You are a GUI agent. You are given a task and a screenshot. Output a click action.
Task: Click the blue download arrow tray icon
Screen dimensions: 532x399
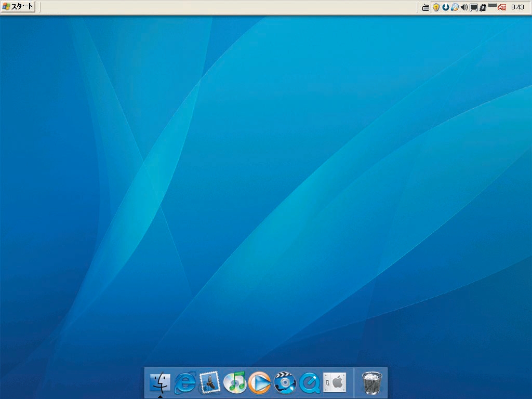[x=445, y=7]
